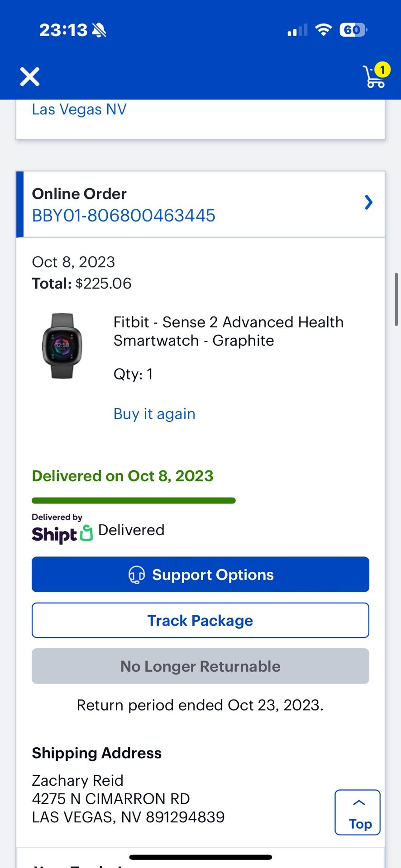This screenshot has width=401, height=868.
Task: Open the Las Vegas NV store link
Action: point(79,109)
